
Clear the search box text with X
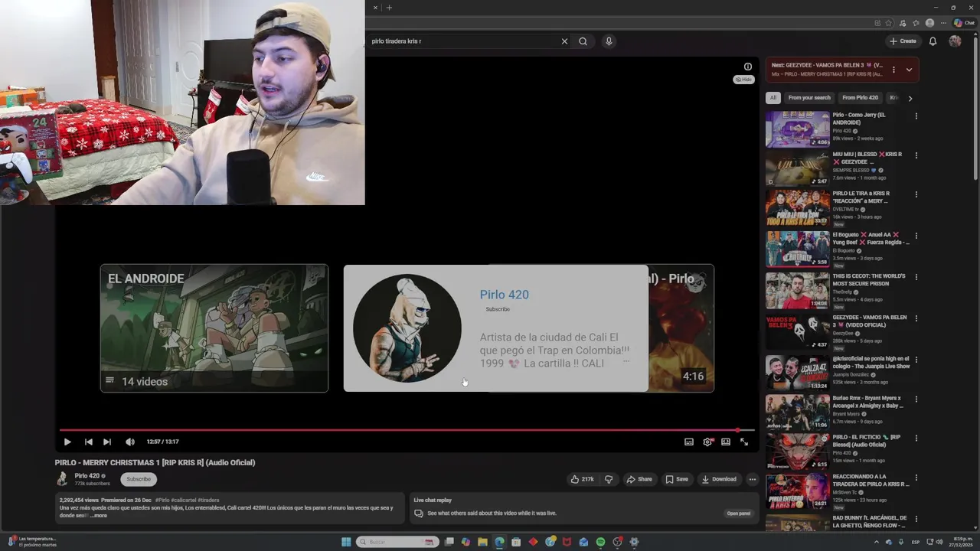[x=564, y=41]
